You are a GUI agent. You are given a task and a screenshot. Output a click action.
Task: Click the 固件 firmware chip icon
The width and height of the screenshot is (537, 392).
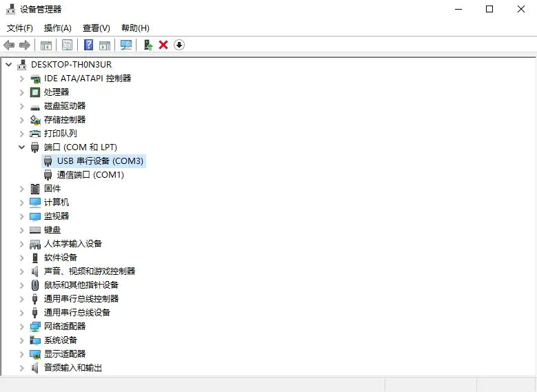click(x=35, y=189)
